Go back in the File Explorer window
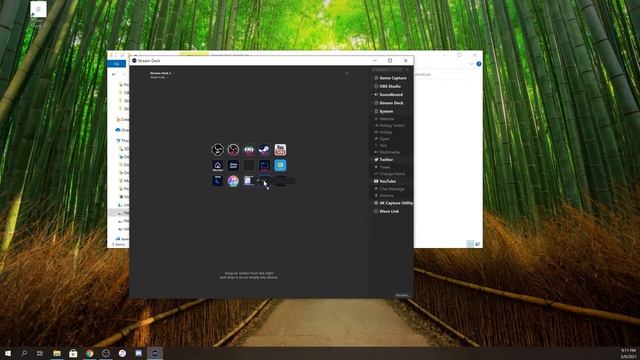This screenshot has height=360, width=640. [x=114, y=74]
